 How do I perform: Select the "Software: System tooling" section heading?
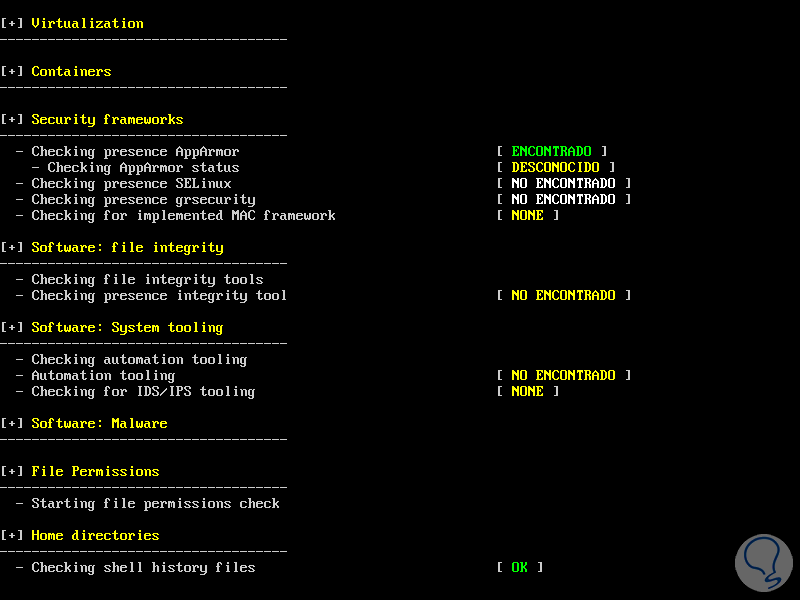point(127,327)
